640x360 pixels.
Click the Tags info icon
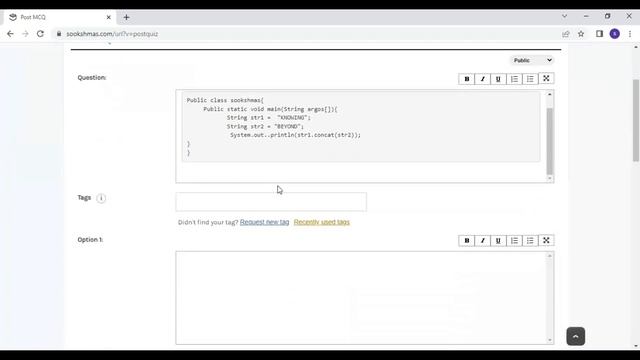pos(101,198)
